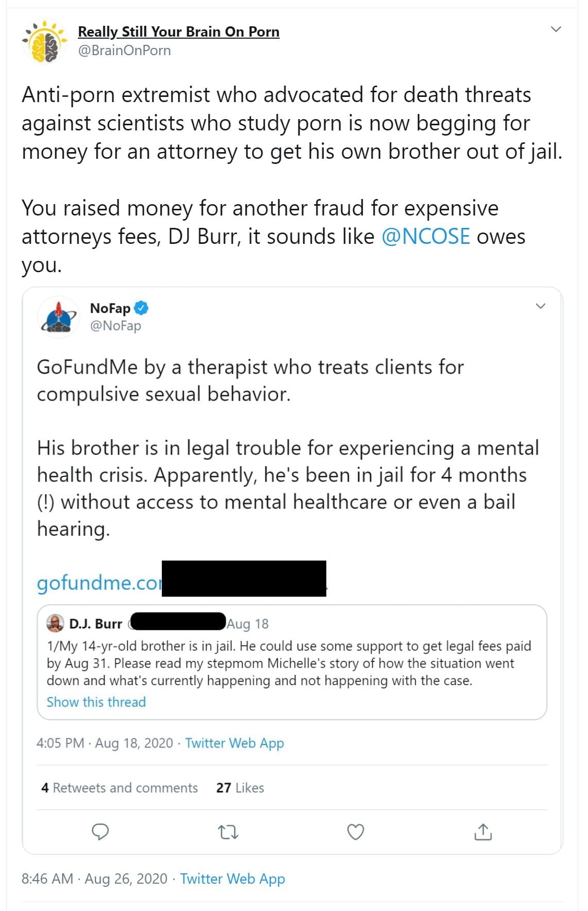Click D.J. Burr's small profile picture
The width and height of the screenshot is (588, 911).
point(55,623)
